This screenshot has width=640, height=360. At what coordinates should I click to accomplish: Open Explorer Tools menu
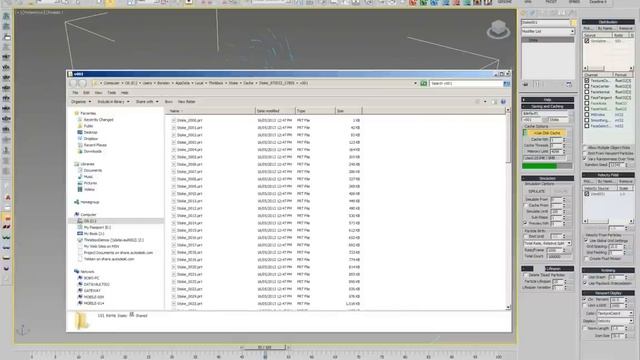(111, 93)
